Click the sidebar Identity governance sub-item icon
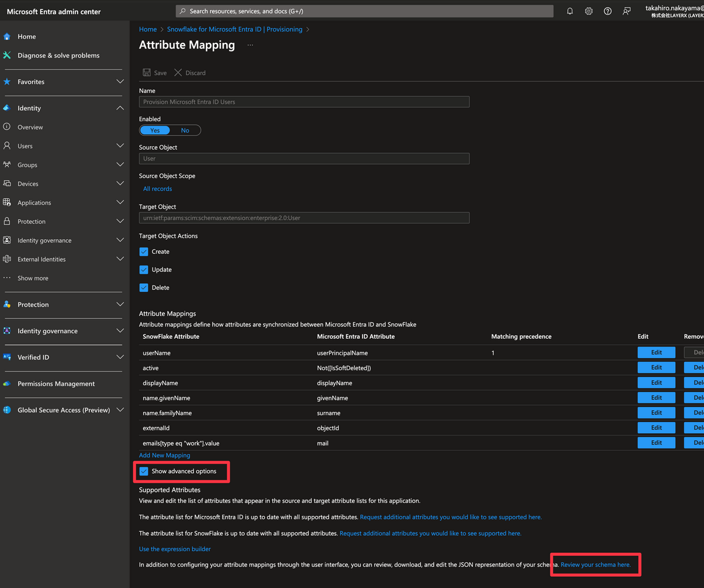This screenshot has width=704, height=588. coord(7,240)
